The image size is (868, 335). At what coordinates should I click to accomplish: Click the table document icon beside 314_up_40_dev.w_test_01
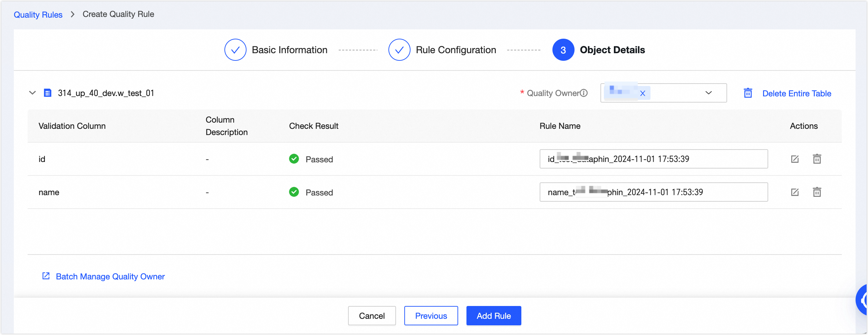(48, 93)
